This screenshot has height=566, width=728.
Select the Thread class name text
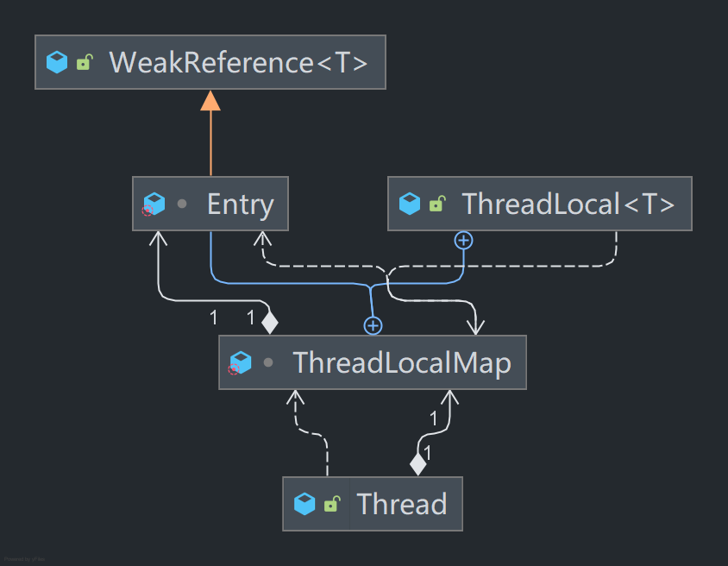click(x=402, y=504)
